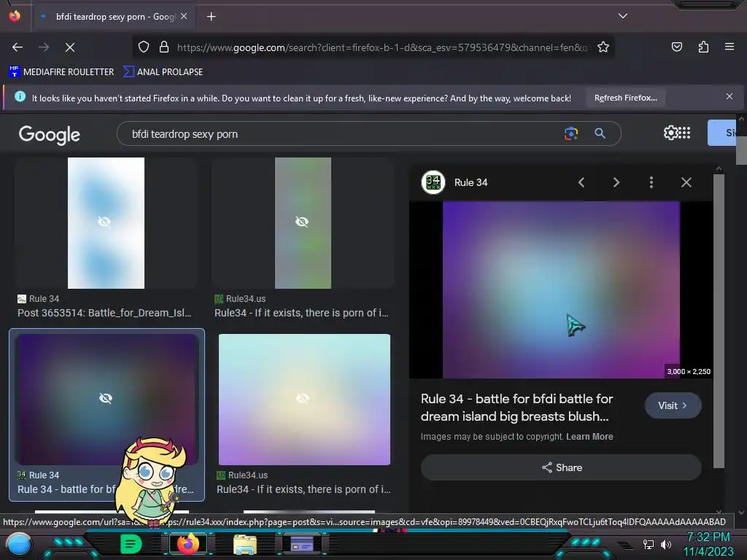Open the MEDIAFIRE ROULETTER bookmark
This screenshot has height=560, width=747.
[61, 72]
